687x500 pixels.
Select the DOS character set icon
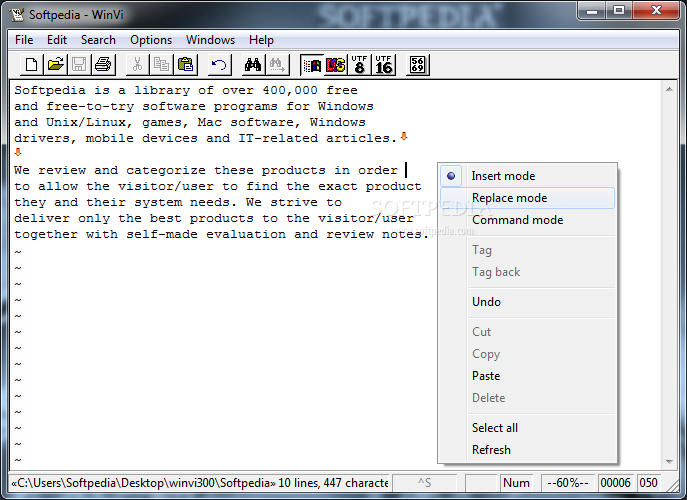coord(336,65)
